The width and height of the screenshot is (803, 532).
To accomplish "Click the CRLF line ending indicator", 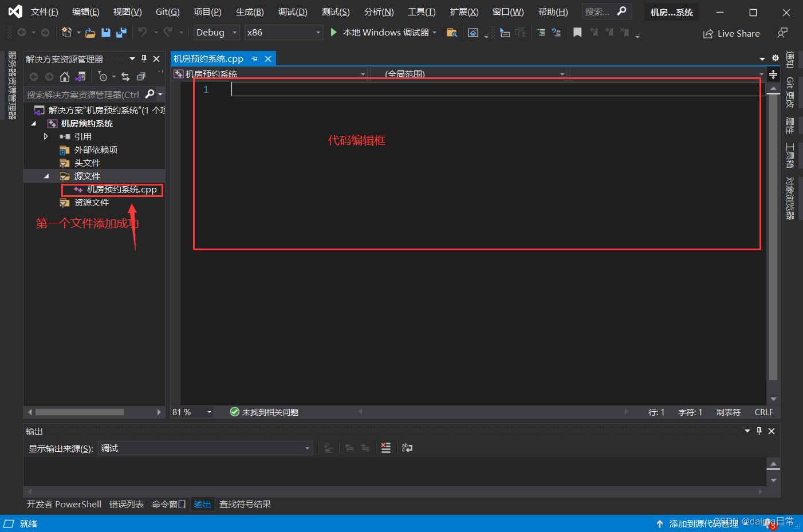I will 764,412.
